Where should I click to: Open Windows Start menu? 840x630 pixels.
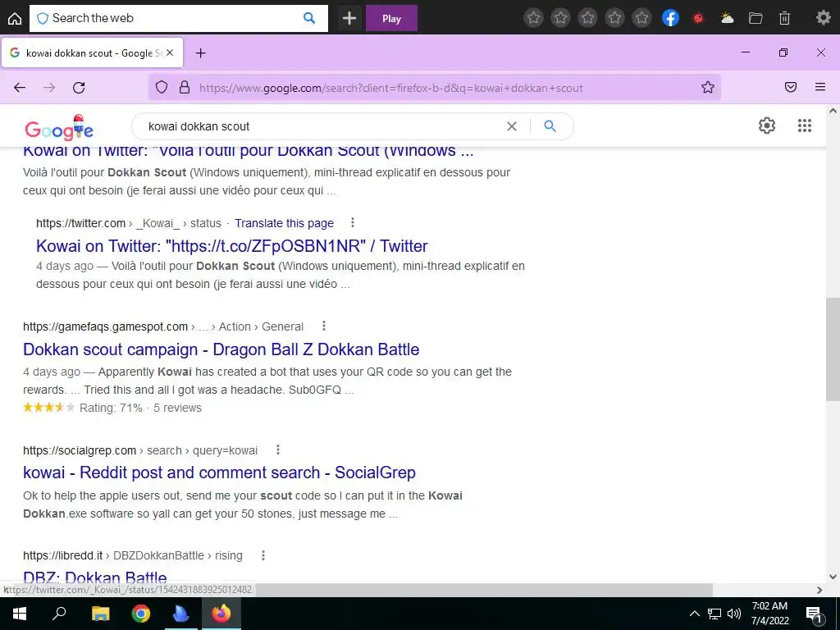tap(20, 614)
